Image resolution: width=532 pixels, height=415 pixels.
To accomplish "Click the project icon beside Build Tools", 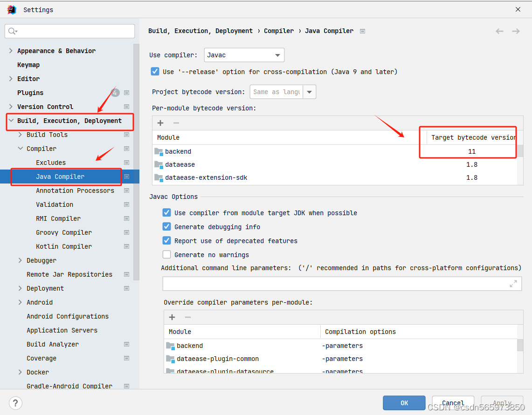I will (126, 135).
